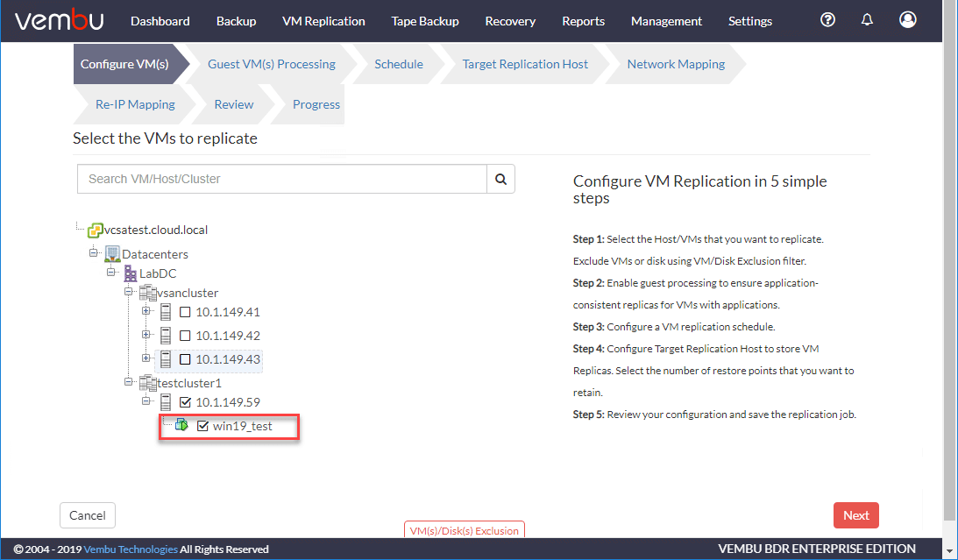Open the user account profile icon
Viewport: 958px width, 560px height.
pyautogui.click(x=908, y=20)
